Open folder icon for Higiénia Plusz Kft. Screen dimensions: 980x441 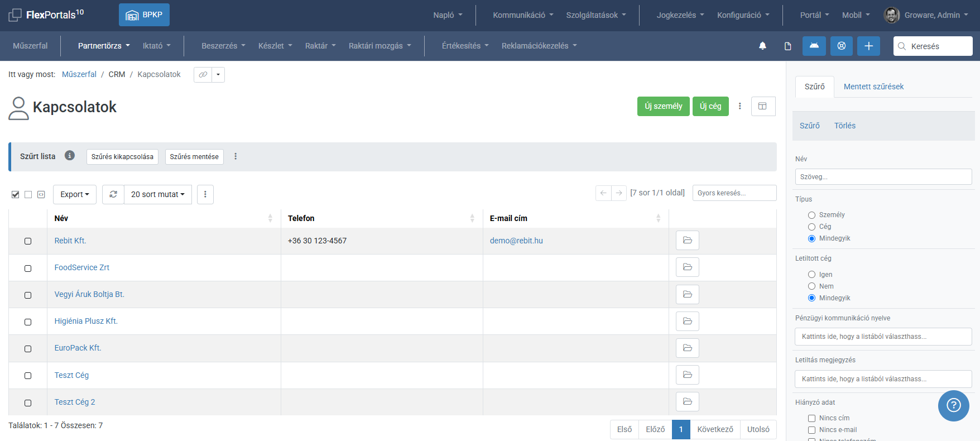click(688, 321)
